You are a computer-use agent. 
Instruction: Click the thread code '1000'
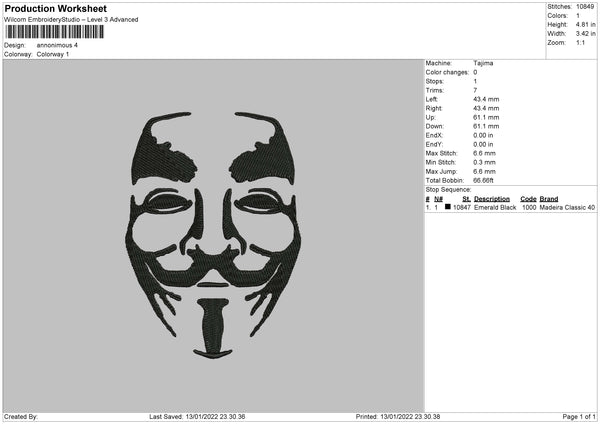tap(529, 207)
